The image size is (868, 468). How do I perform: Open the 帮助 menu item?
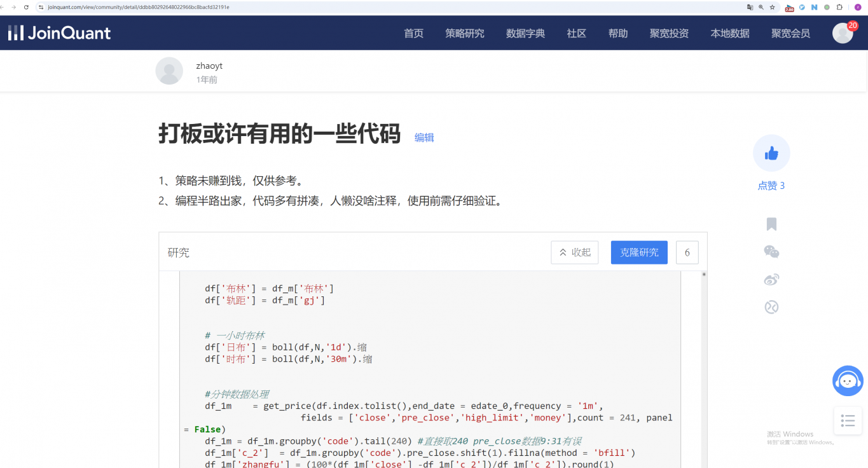[x=618, y=34]
